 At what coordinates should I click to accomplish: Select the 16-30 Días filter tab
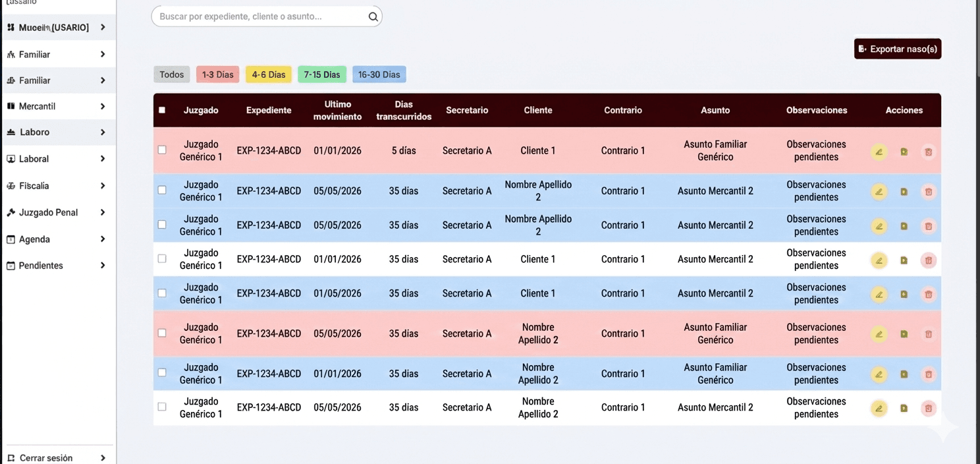coord(379,74)
